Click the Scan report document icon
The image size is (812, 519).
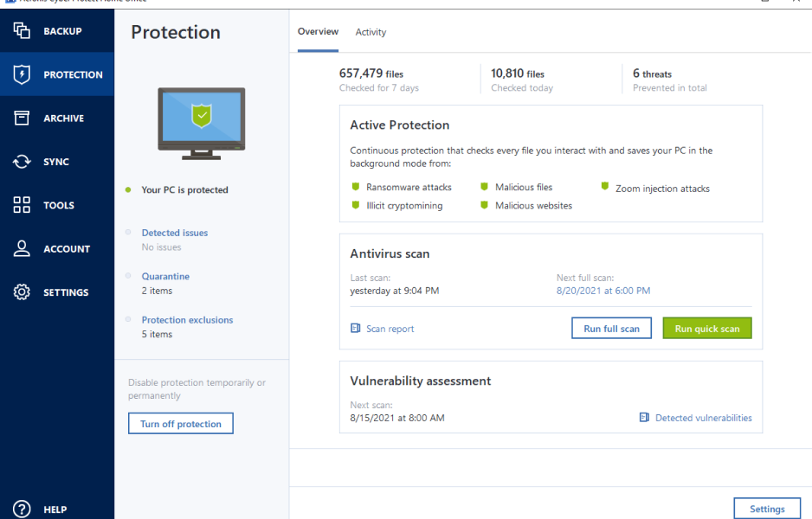pos(355,329)
